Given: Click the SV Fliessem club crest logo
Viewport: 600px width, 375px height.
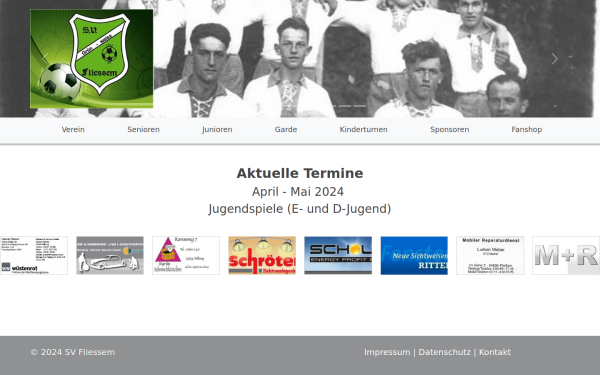Looking at the screenshot, I should pyautogui.click(x=91, y=59).
